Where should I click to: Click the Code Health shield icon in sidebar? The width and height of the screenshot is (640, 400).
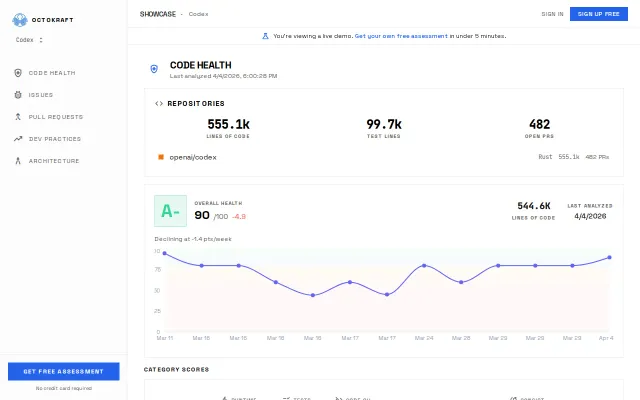pyautogui.click(x=18, y=73)
